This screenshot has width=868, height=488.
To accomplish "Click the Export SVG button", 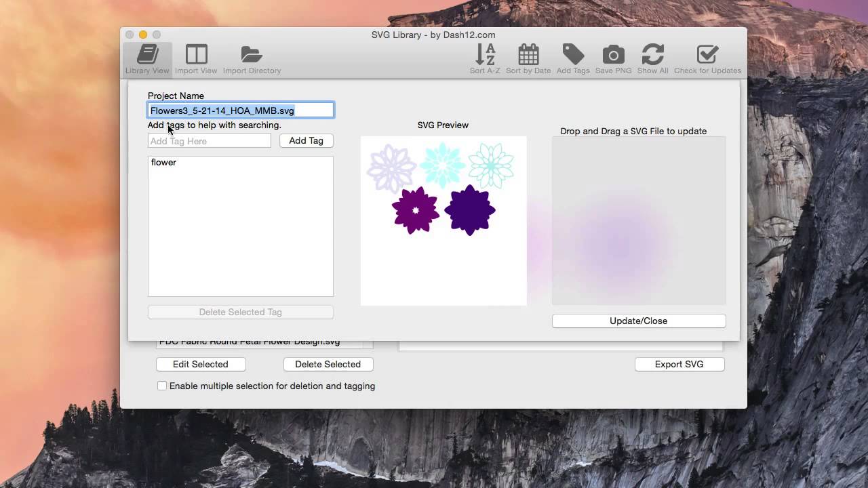I will point(679,364).
